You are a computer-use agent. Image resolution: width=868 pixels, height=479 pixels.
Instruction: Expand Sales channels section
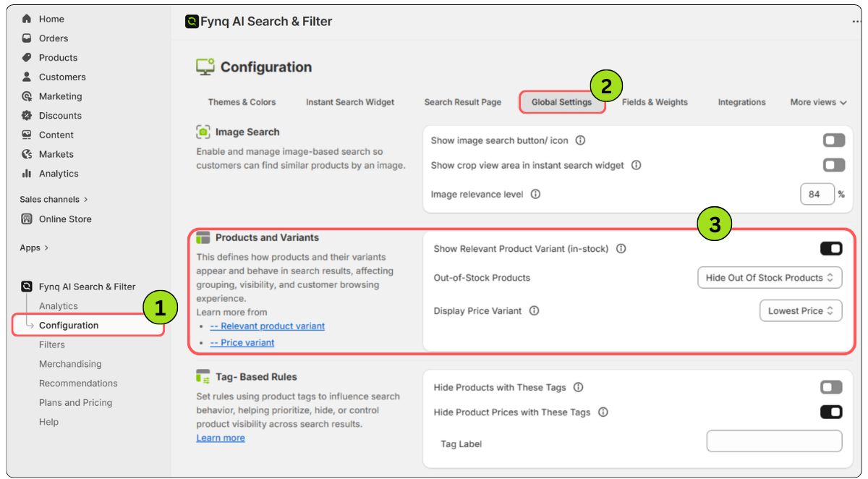click(x=54, y=199)
